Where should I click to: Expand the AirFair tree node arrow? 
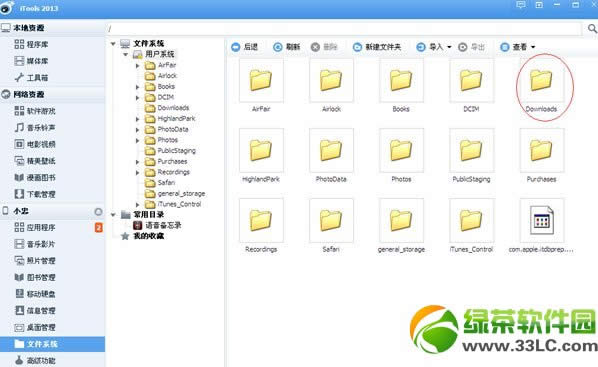pyautogui.click(x=138, y=66)
